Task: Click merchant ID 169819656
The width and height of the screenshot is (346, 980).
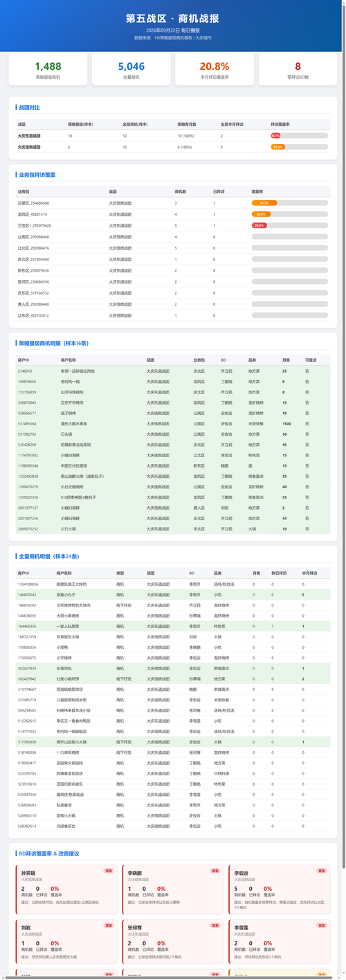Action: pos(27,381)
